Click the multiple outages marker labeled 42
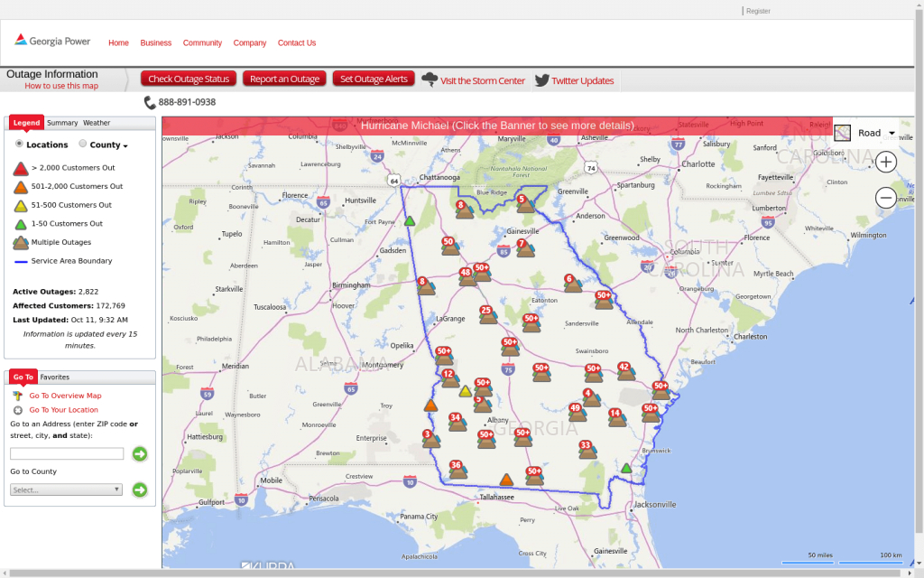This screenshot has width=924, height=578. coord(624,372)
